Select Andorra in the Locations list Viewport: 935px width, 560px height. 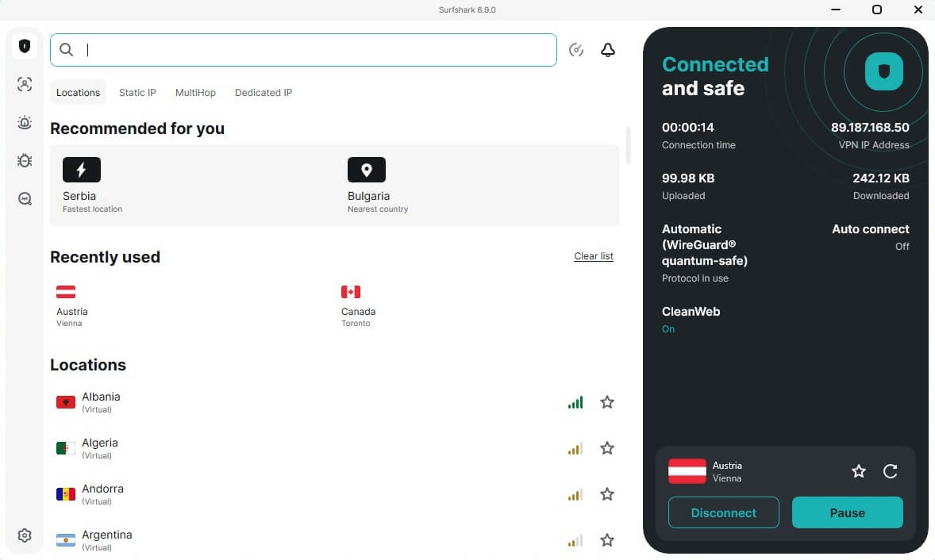[x=334, y=494]
